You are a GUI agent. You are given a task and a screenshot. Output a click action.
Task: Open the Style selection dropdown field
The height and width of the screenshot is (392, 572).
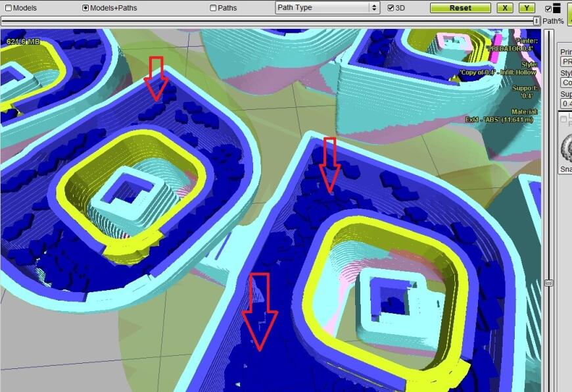click(566, 82)
